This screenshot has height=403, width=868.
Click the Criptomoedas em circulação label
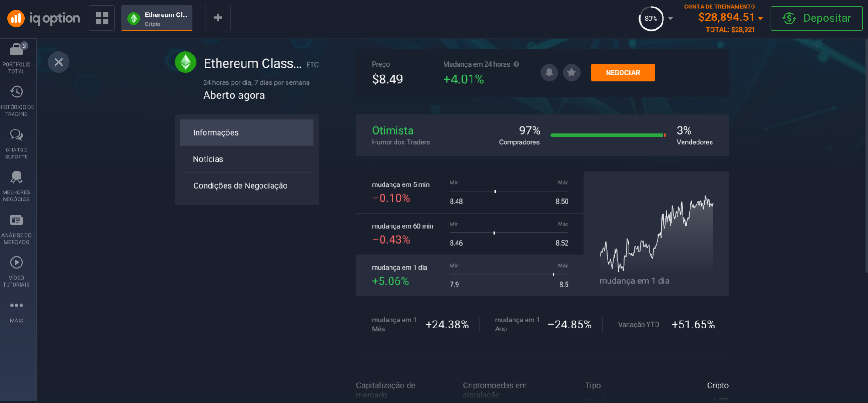tap(495, 390)
